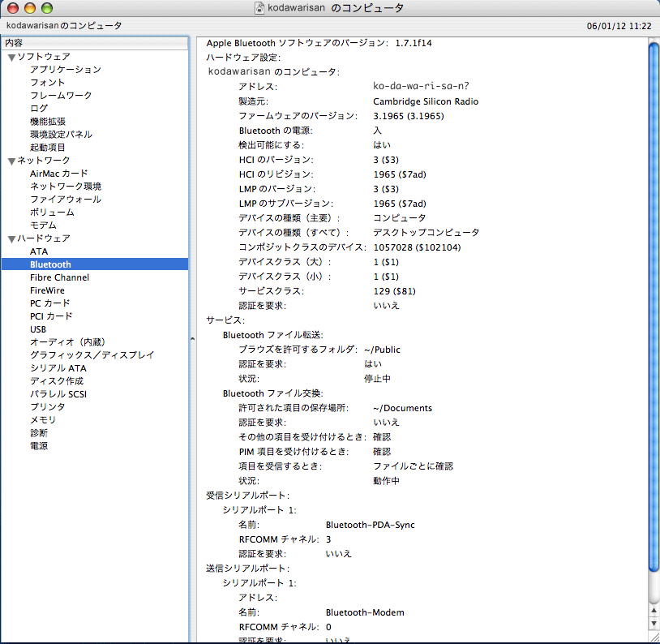660x644 pixels.
Task: Collapse the ネットワーク disclosure triangle
Action: (x=11, y=161)
